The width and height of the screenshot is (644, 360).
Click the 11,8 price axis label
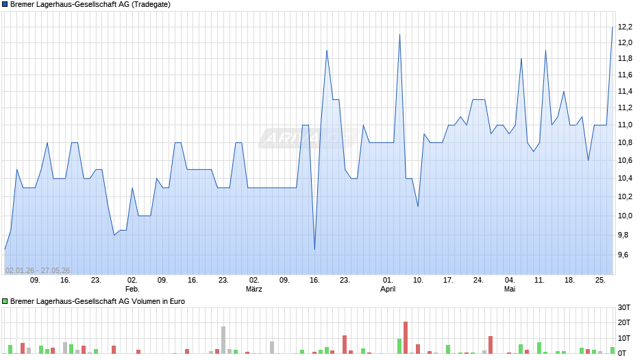point(625,59)
